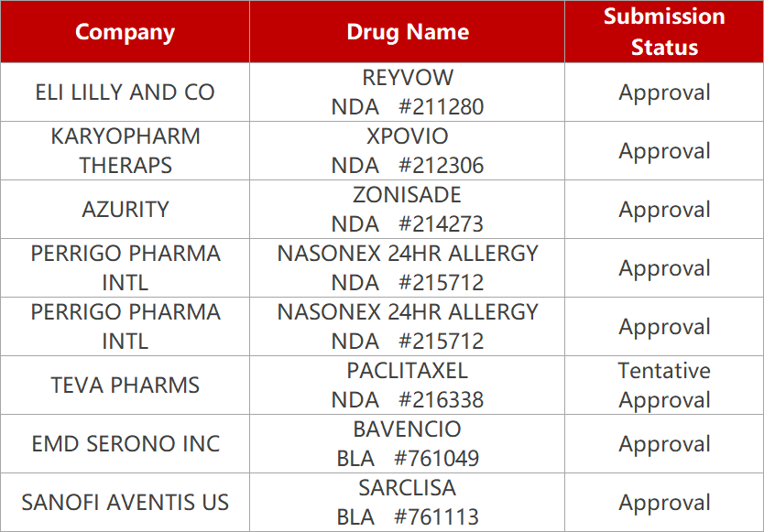Click the TEVA PHARMS company cell

click(125, 385)
